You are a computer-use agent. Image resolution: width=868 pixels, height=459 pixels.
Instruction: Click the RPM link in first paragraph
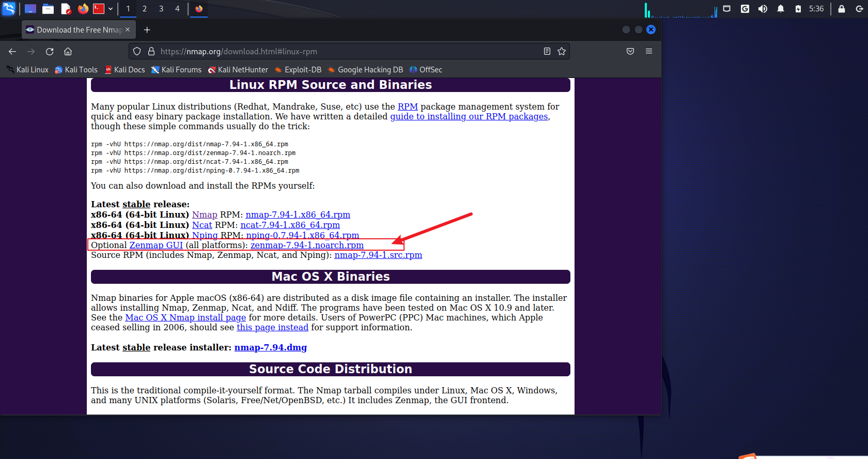[x=408, y=106]
